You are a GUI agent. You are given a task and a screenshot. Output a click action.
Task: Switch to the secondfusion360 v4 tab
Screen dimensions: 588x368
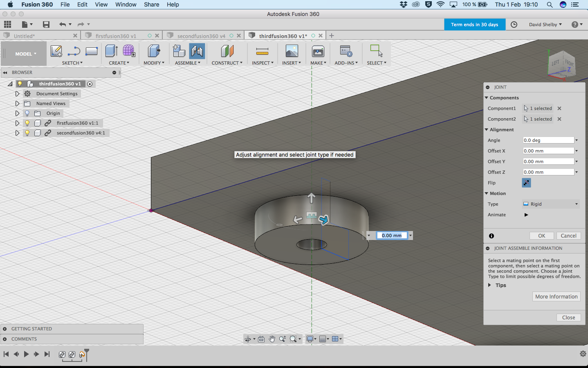tap(201, 36)
